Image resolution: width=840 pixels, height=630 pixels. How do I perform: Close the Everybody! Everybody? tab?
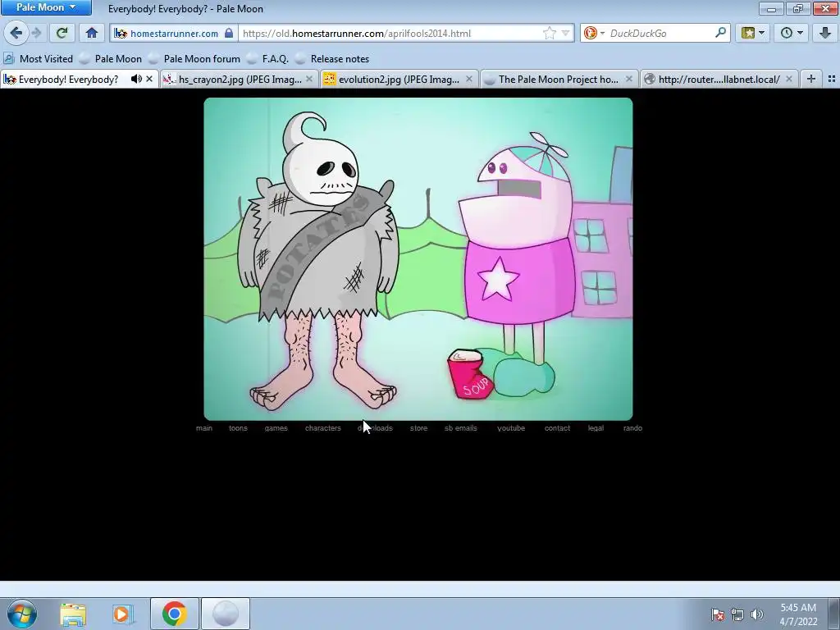coord(149,79)
